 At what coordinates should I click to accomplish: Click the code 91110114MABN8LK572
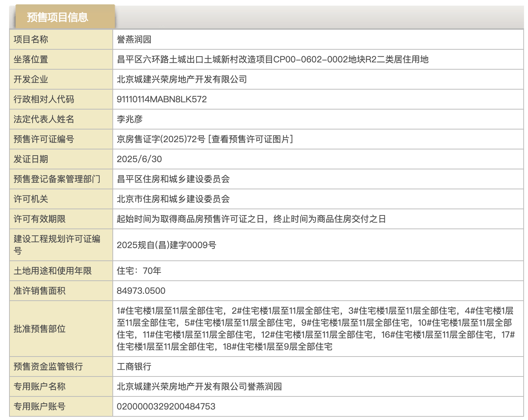[162, 99]
